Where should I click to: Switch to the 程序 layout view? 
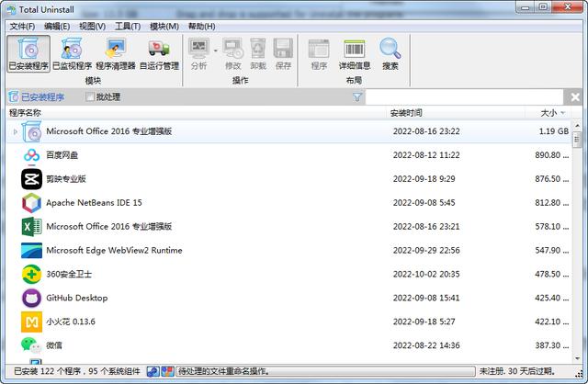tap(319, 53)
